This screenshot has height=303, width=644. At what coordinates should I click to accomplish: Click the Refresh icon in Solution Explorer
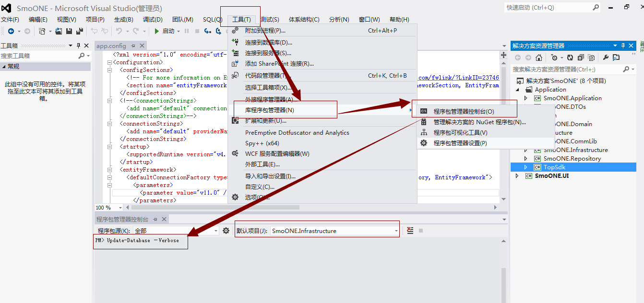coord(570,58)
